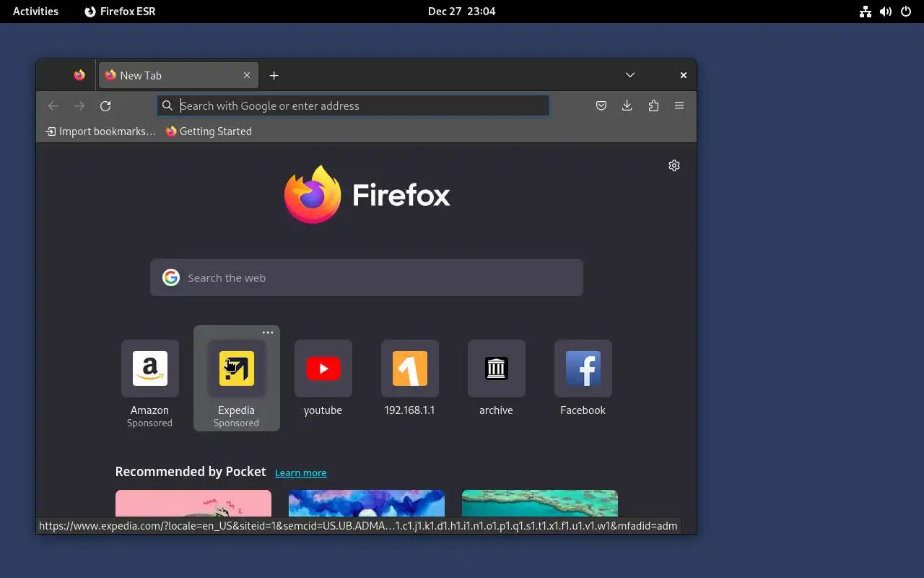Open the blue watercolor Pocket story thumbnail

(x=367, y=503)
